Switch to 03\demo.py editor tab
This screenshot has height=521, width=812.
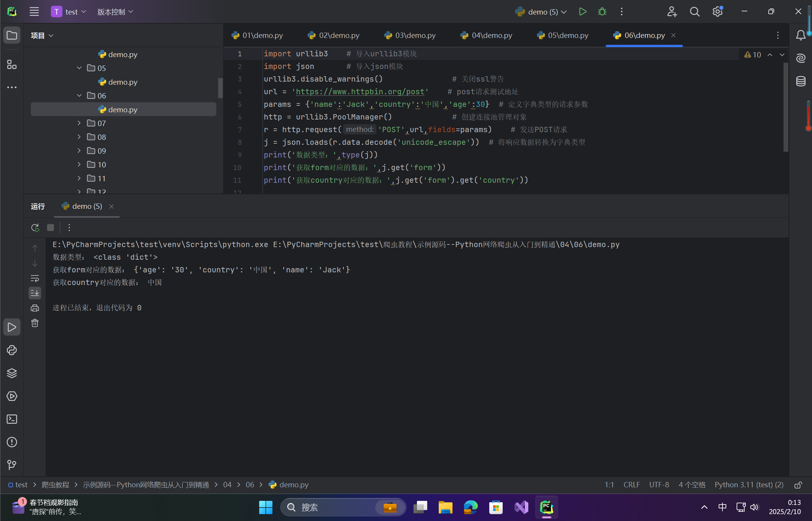(410, 36)
